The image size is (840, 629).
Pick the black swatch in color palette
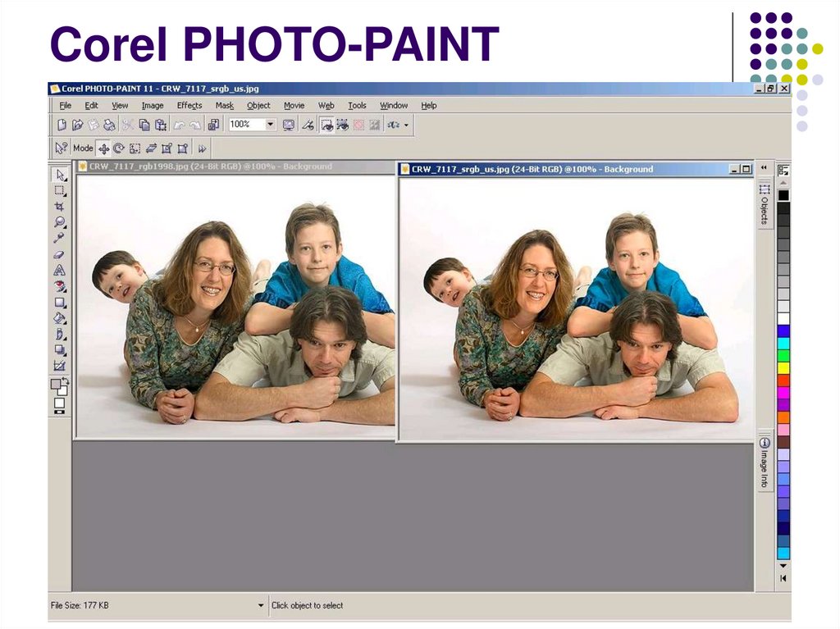[783, 195]
